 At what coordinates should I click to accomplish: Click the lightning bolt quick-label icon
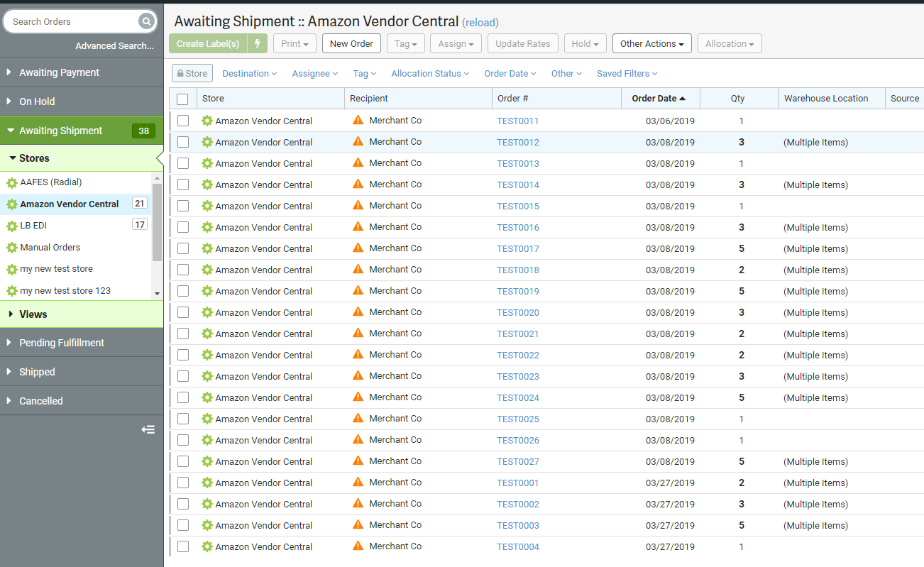(257, 43)
